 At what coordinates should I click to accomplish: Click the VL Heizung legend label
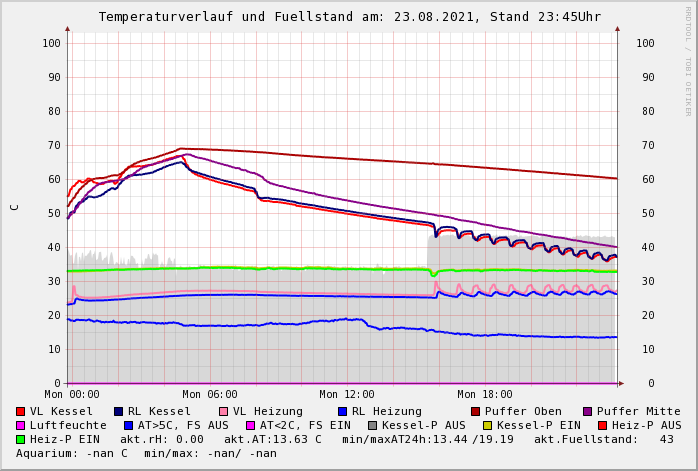coord(268,411)
